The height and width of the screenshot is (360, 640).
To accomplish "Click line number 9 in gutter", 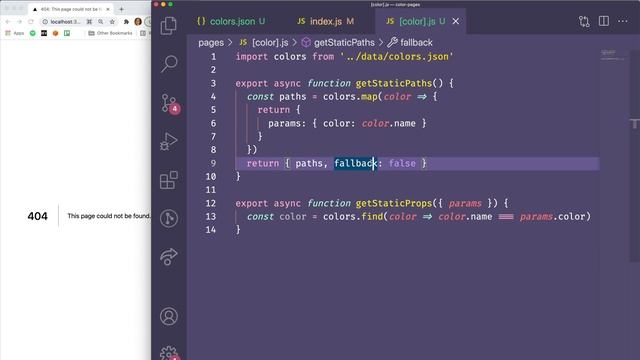I will pos(213,163).
